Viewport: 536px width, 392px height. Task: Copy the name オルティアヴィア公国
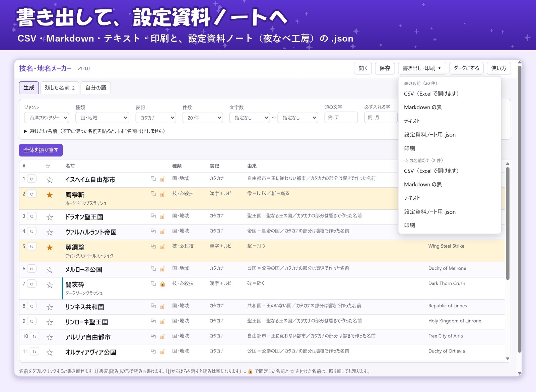153,351
